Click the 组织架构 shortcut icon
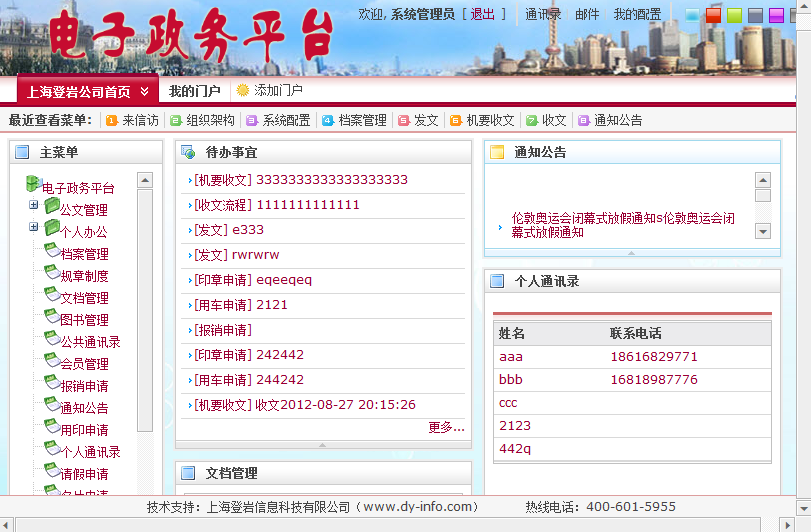 coord(176,120)
